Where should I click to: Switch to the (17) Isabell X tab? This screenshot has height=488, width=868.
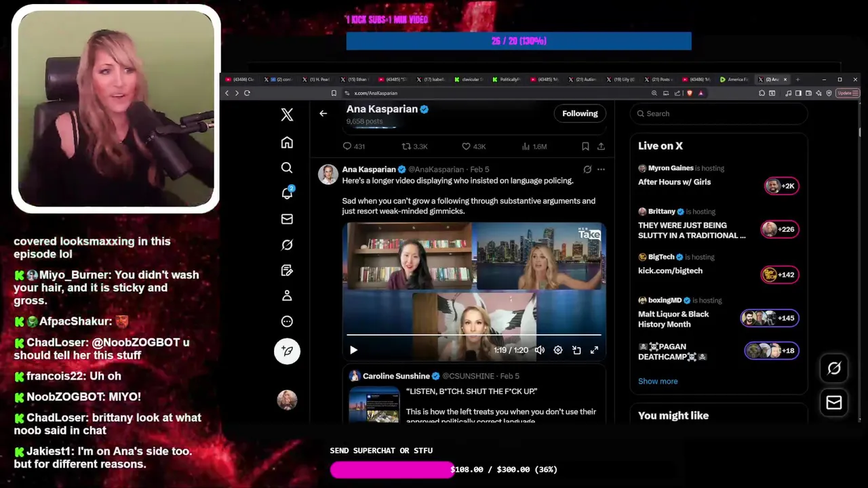pos(432,79)
